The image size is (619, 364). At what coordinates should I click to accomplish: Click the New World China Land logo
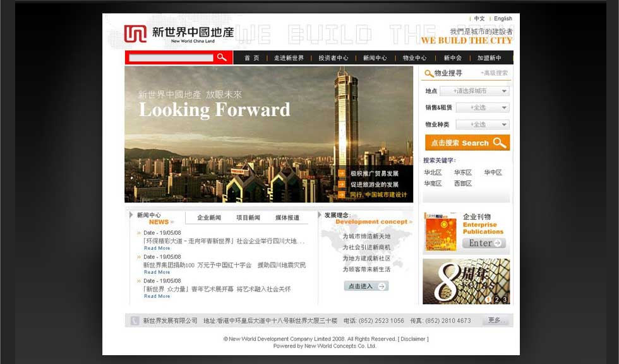pyautogui.click(x=179, y=34)
